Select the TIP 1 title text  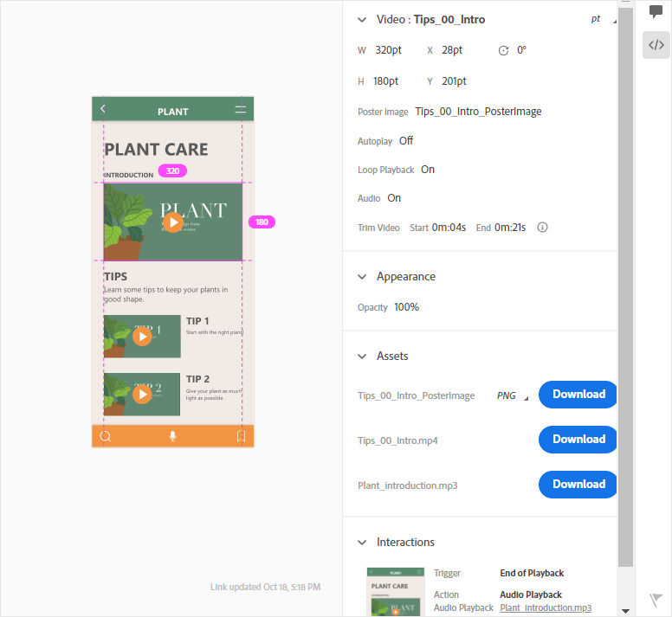pos(197,321)
